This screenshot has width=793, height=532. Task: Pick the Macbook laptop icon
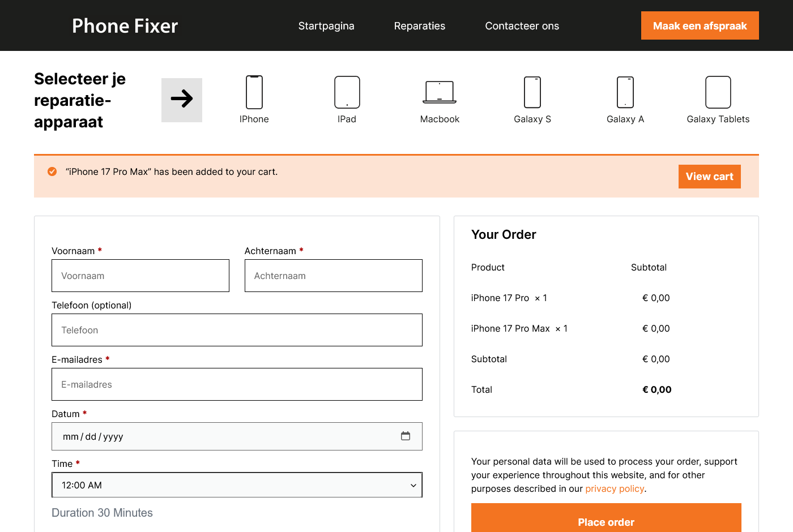[440, 92]
